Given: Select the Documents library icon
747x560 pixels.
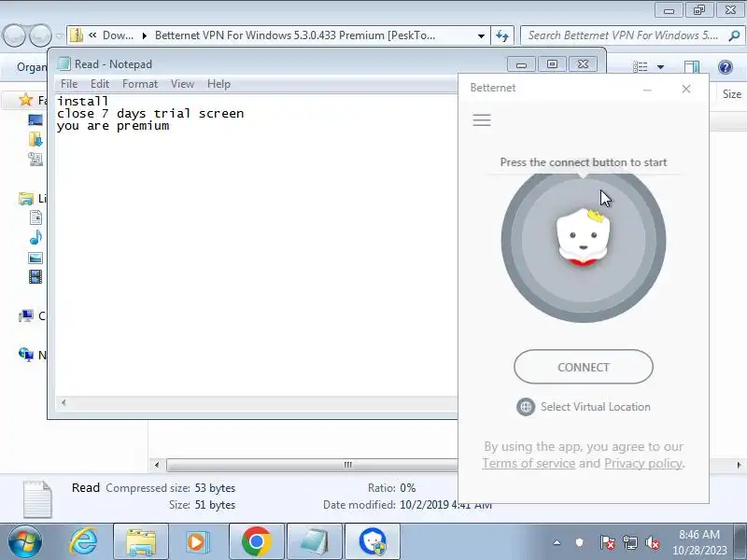Looking at the screenshot, I should [35, 217].
